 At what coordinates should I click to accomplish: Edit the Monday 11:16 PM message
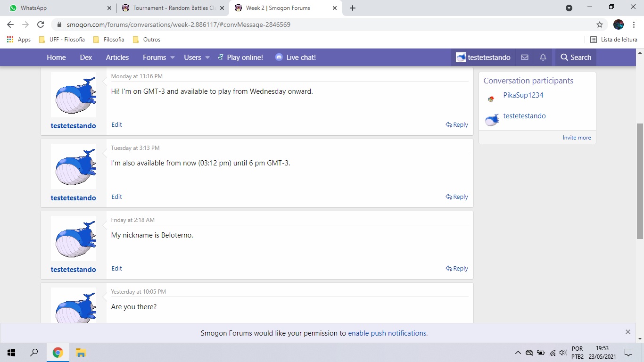pyautogui.click(x=116, y=125)
